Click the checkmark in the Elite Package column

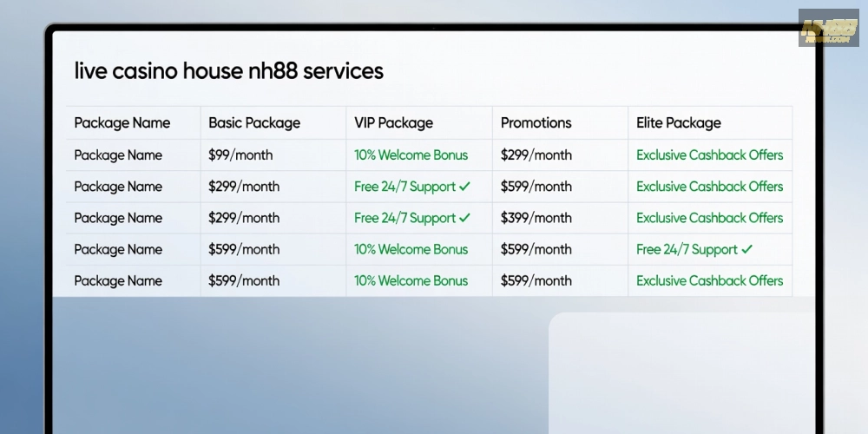coord(746,250)
